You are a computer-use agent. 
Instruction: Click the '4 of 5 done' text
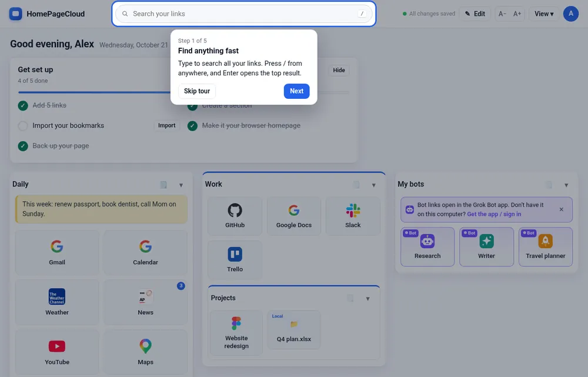(x=32, y=81)
